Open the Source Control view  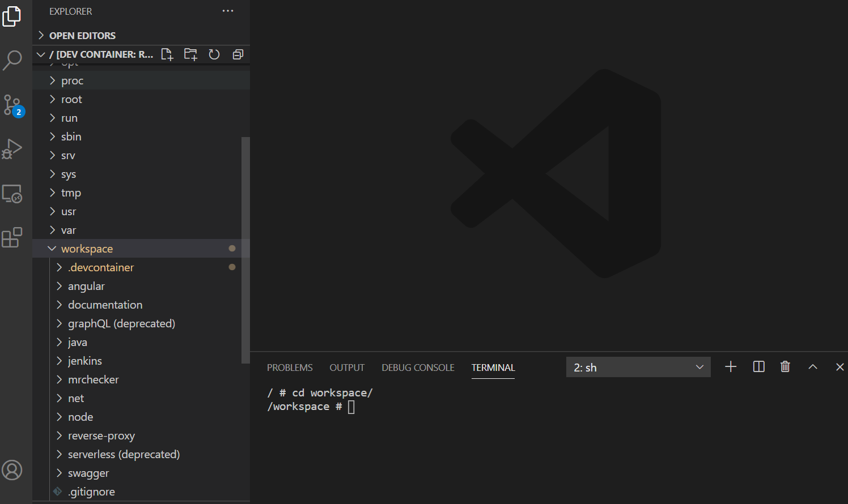point(12,105)
